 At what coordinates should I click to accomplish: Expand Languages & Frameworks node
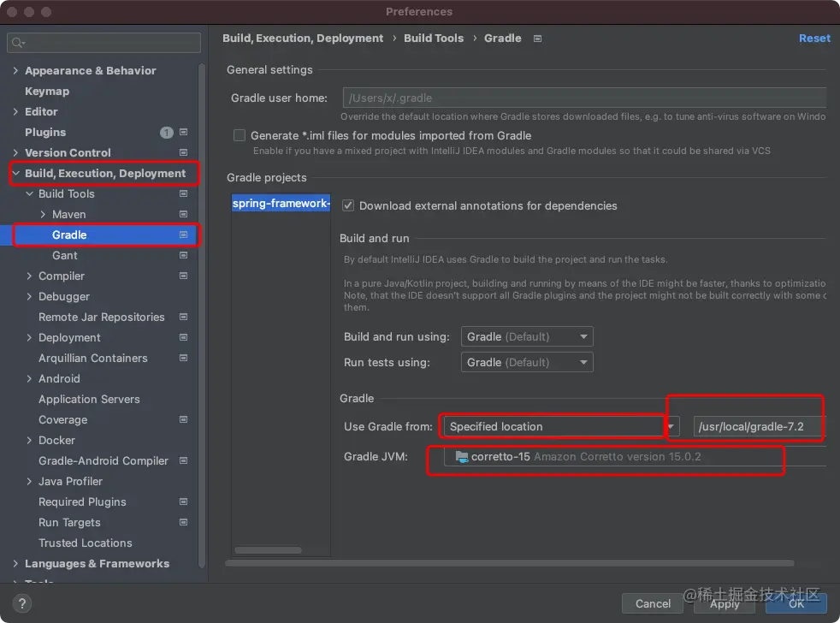click(x=15, y=563)
